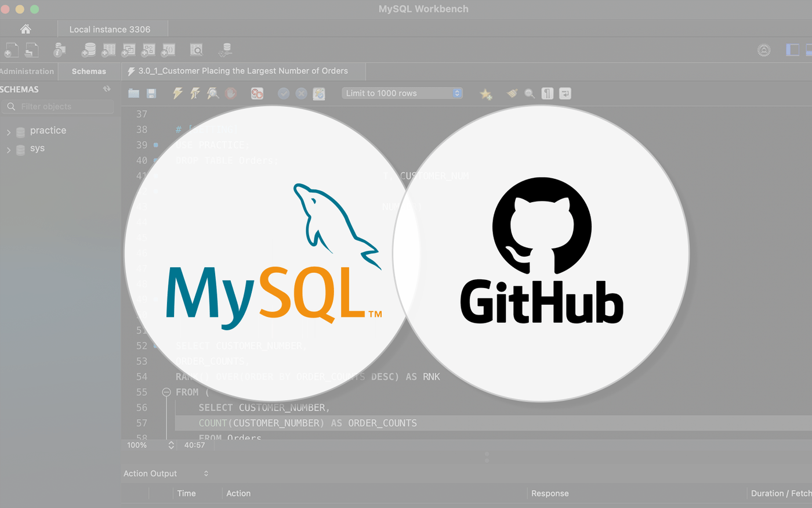The width and height of the screenshot is (812, 508).
Task: Rollback the transaction X icon
Action: [x=301, y=93]
